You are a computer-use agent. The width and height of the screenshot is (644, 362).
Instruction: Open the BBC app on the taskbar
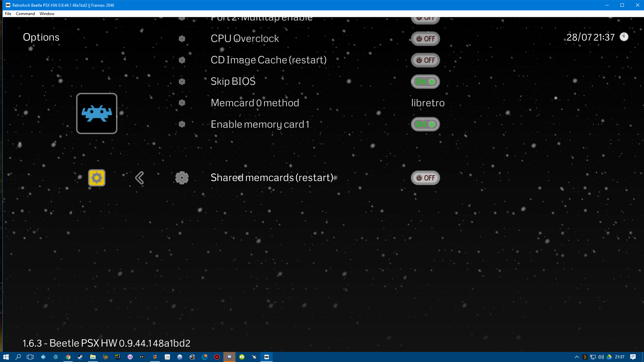click(143, 357)
